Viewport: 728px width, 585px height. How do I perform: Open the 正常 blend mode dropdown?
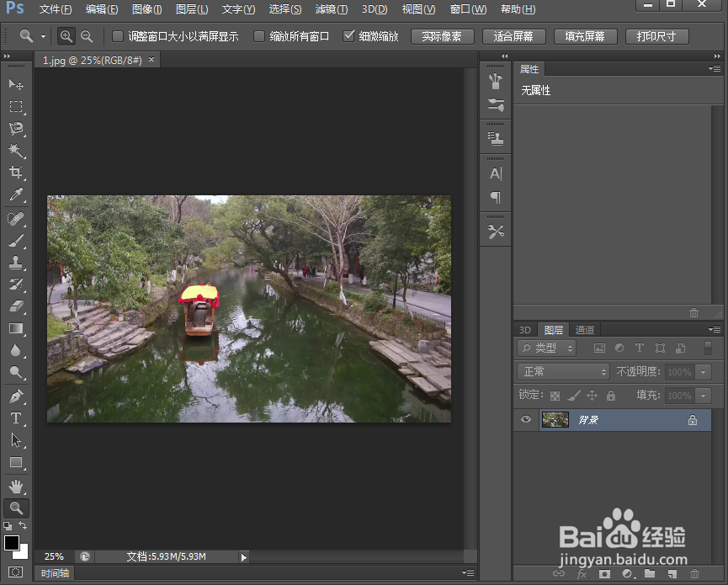point(564,371)
